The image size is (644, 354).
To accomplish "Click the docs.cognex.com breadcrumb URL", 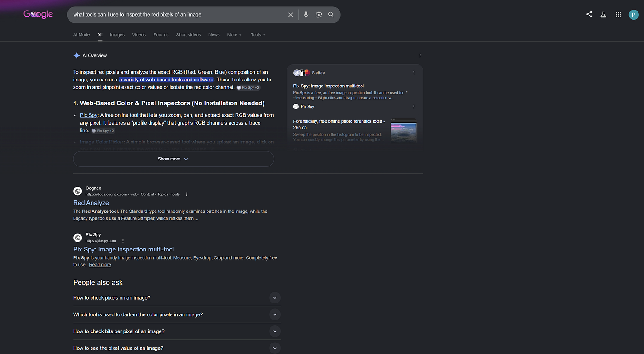I will [x=132, y=194].
